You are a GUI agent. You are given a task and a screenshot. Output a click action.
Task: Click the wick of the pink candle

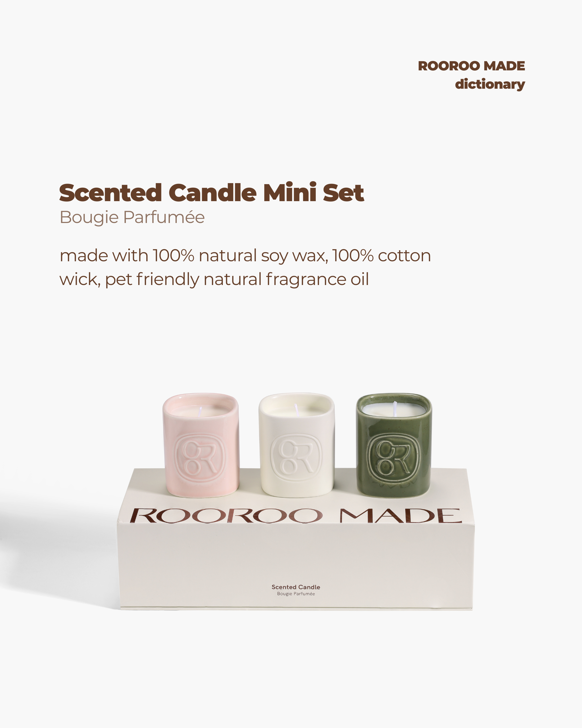pos(200,411)
